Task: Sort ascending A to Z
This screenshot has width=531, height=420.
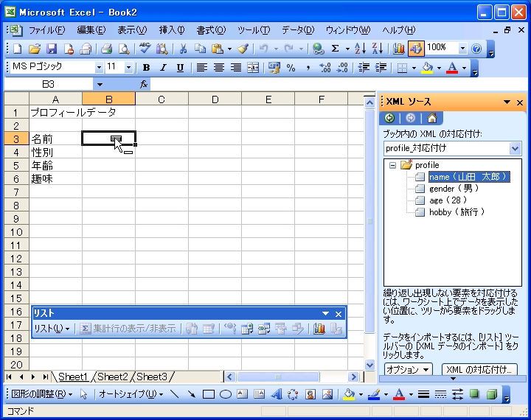Action: [x=361, y=49]
